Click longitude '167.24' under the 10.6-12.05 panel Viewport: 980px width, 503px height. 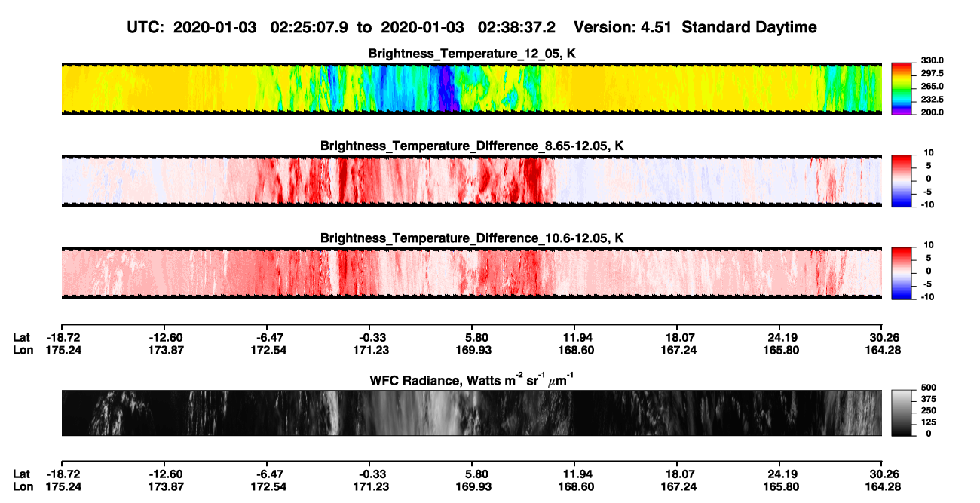pos(680,350)
